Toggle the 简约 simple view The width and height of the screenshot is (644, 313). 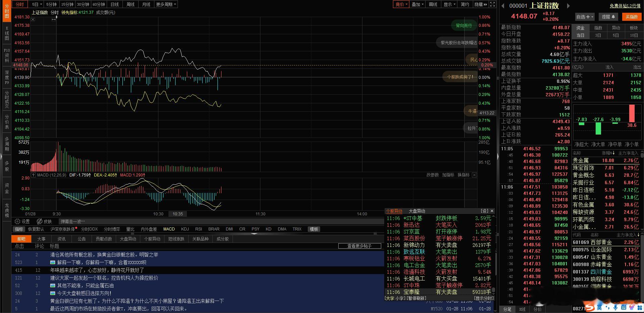(x=465, y=4)
